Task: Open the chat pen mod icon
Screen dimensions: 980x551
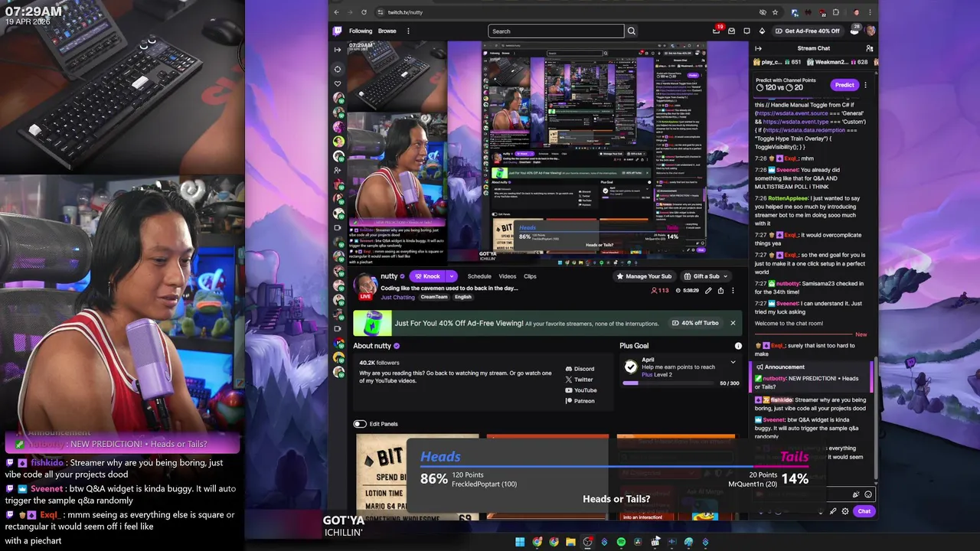Action: (833, 511)
